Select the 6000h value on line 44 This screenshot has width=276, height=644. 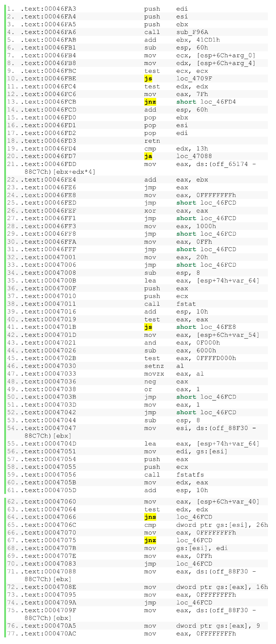coord(206,350)
